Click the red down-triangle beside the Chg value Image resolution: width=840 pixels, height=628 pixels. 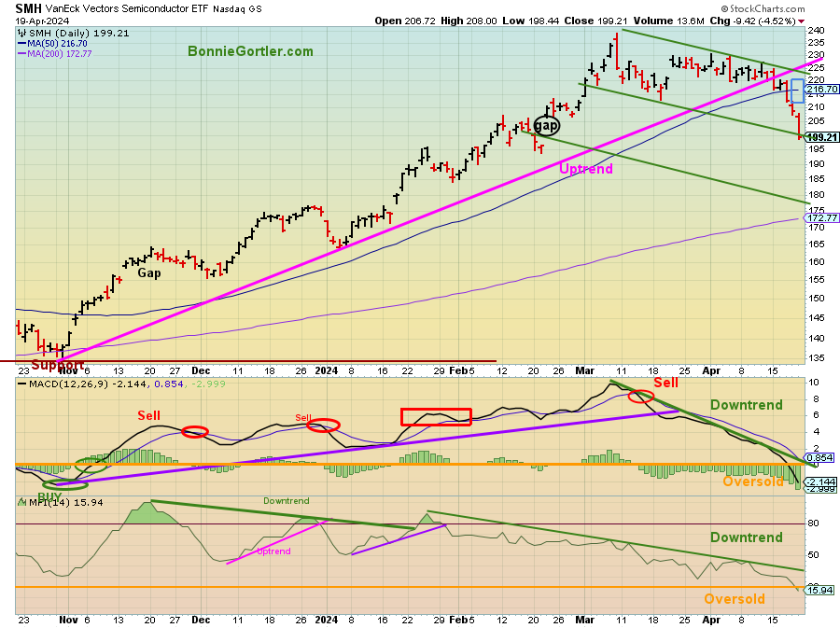(x=801, y=21)
